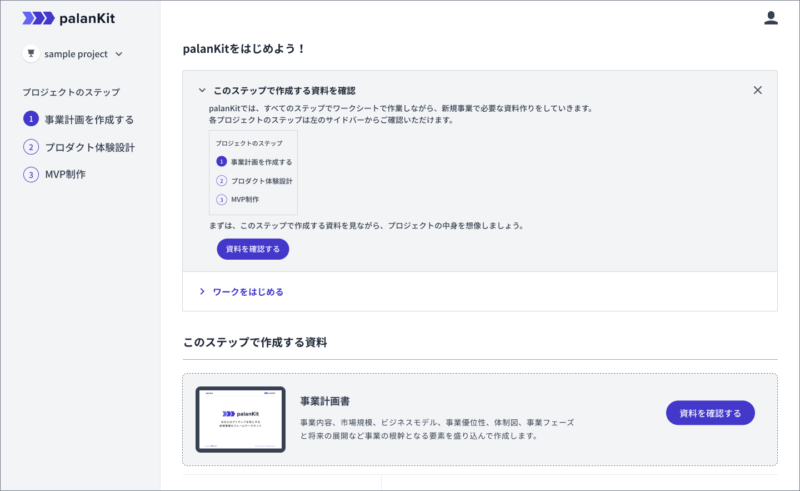
Task: Click the palanKitをはじめよう！ heading
Action: point(244,49)
